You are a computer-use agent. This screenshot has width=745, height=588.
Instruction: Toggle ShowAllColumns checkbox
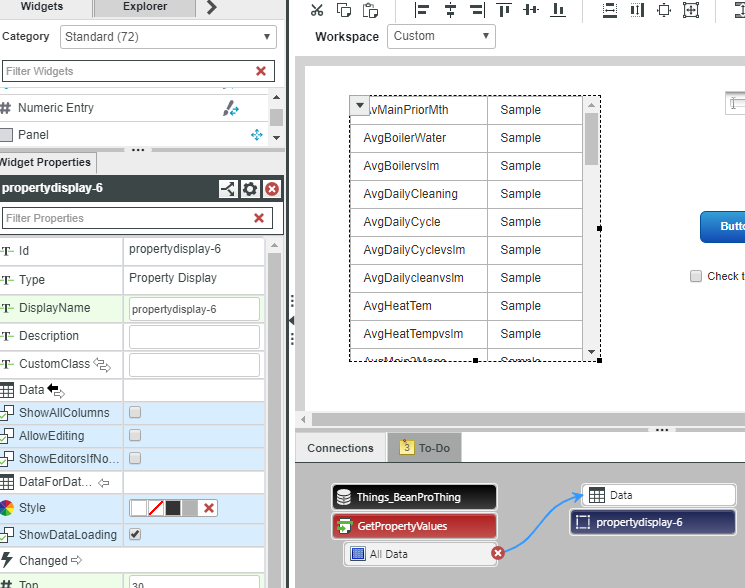point(135,412)
